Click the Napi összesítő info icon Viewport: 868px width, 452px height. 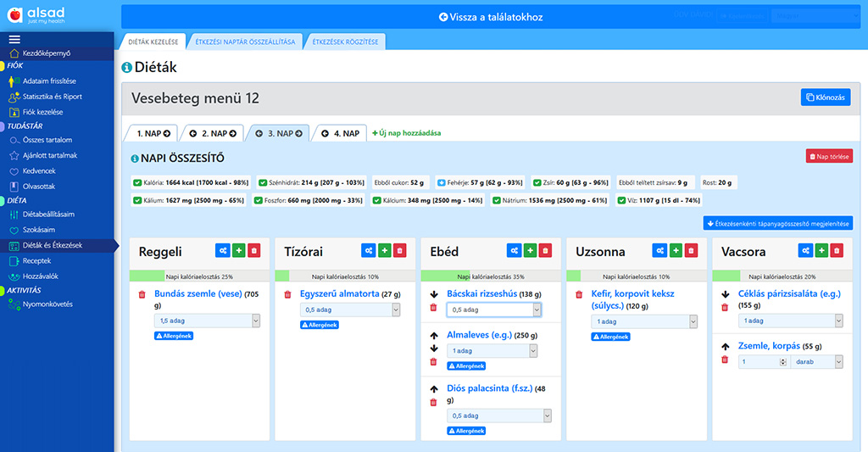coord(135,159)
